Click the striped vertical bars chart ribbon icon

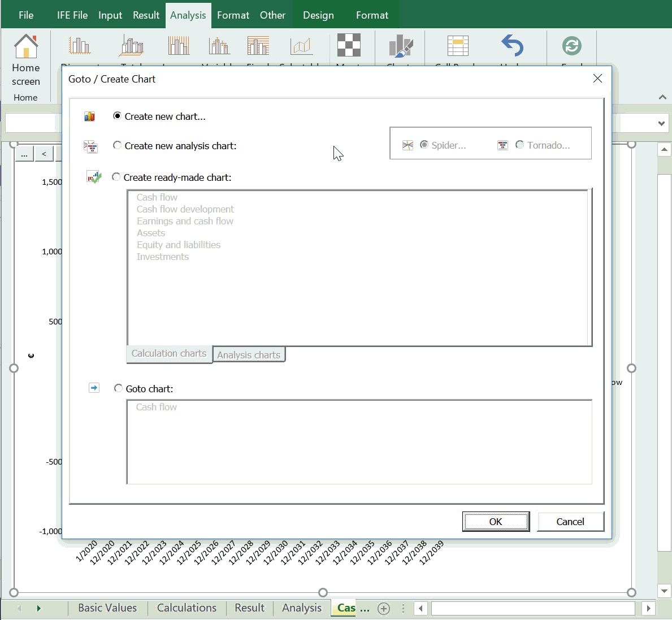179,46
